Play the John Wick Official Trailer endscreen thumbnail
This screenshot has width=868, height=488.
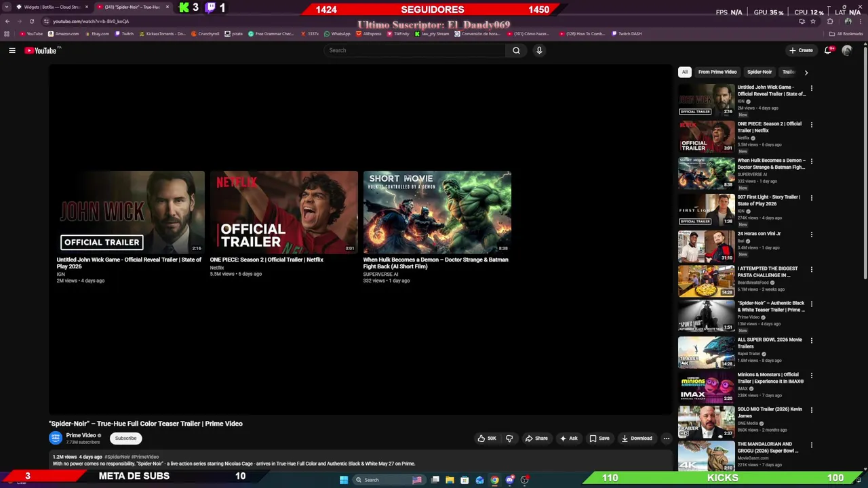130,212
